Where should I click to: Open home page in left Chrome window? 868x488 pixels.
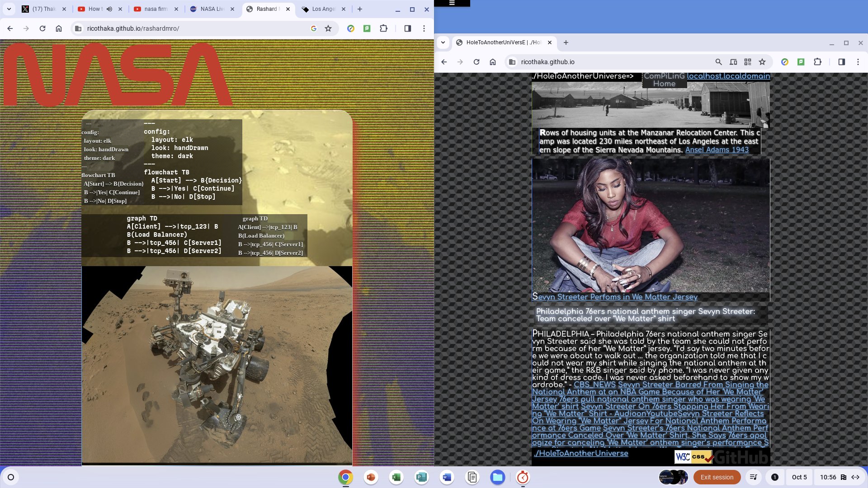click(59, 28)
